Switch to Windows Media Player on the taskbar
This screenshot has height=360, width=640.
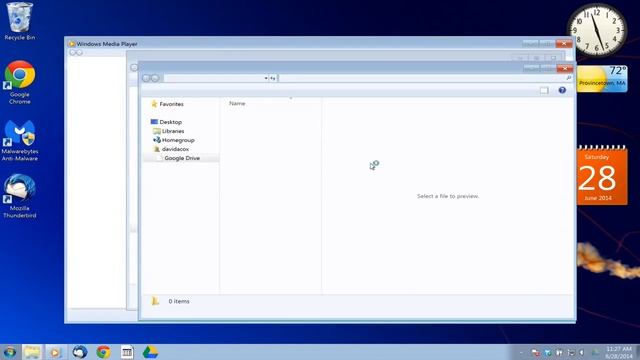tap(55, 352)
